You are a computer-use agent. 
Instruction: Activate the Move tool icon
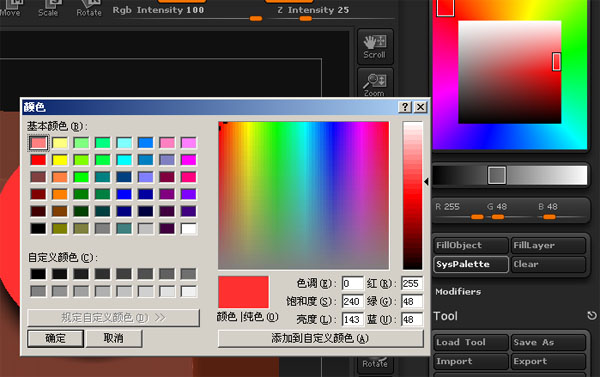10,8
